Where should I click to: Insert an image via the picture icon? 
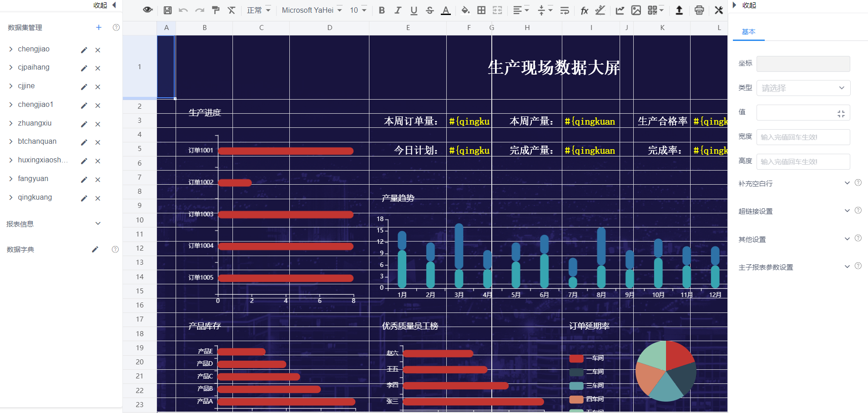click(636, 10)
